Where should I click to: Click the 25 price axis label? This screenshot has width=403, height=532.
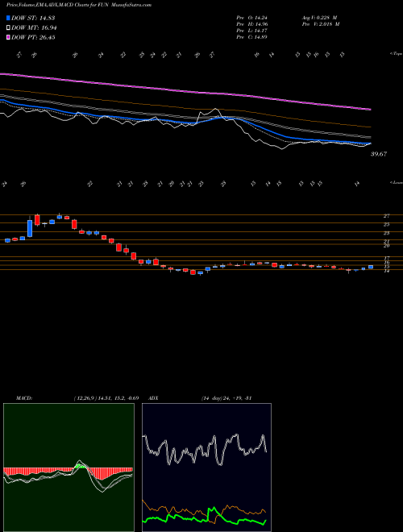(387, 224)
